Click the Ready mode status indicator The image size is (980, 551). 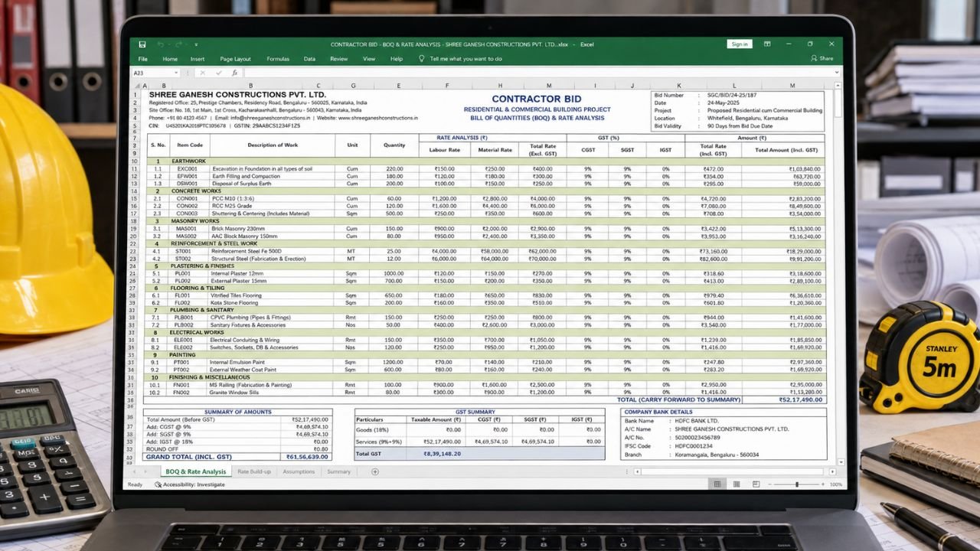click(x=135, y=484)
